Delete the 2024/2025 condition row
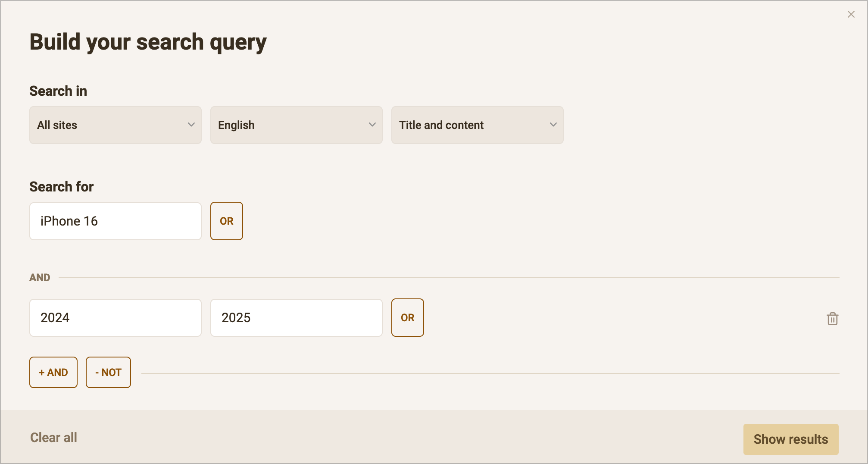Screen dimensions: 868x464 [x=833, y=318]
